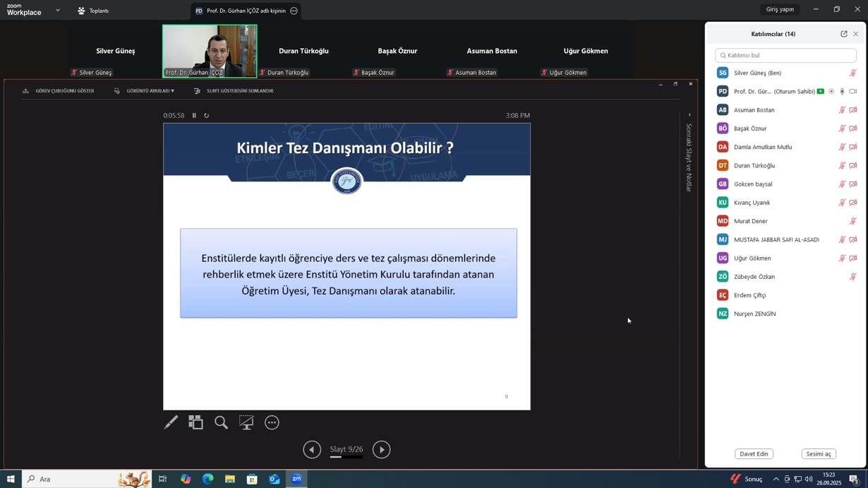Click Zübeyde Özkan's muted microphone icon
This screenshot has height=488, width=868.
(x=852, y=277)
